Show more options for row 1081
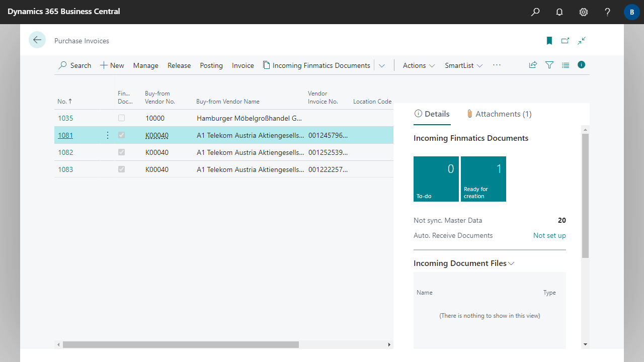Viewport: 644px width, 362px height. coord(107,135)
